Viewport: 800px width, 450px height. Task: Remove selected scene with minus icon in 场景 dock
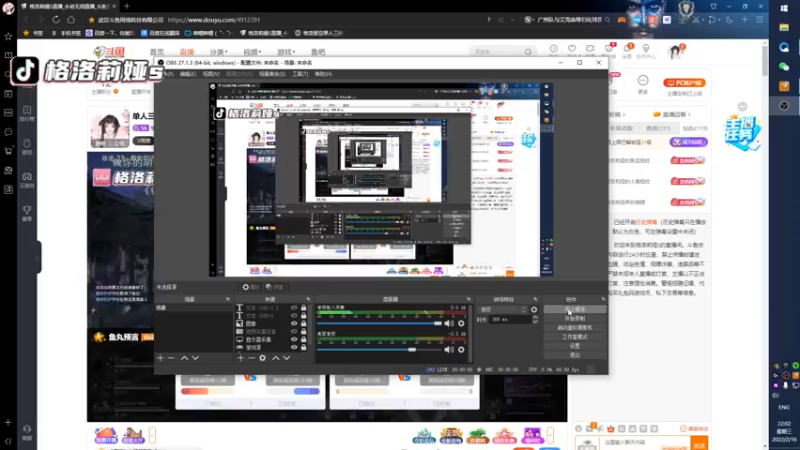click(171, 358)
